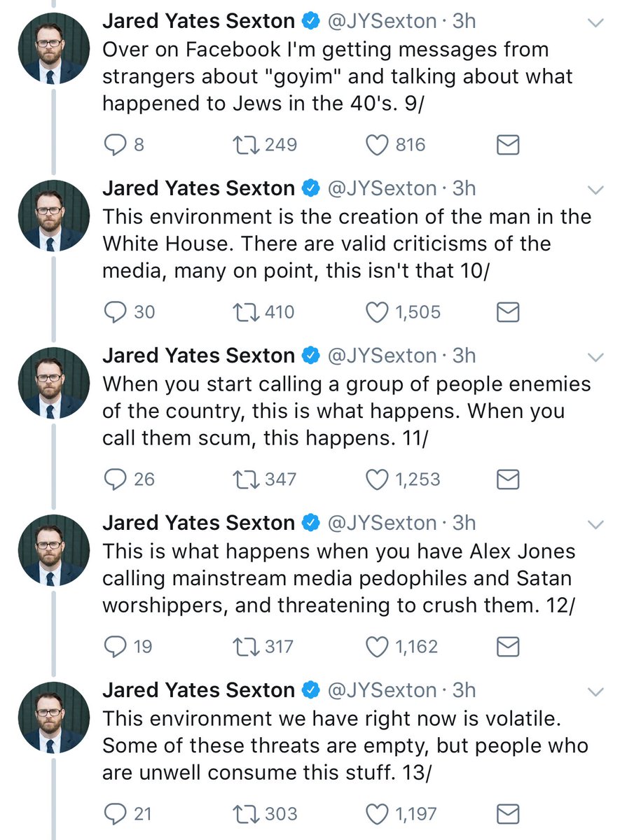620x840 pixels.
Task: Open the dropdown chevron on the 13/ tweet
Action: coord(595,692)
